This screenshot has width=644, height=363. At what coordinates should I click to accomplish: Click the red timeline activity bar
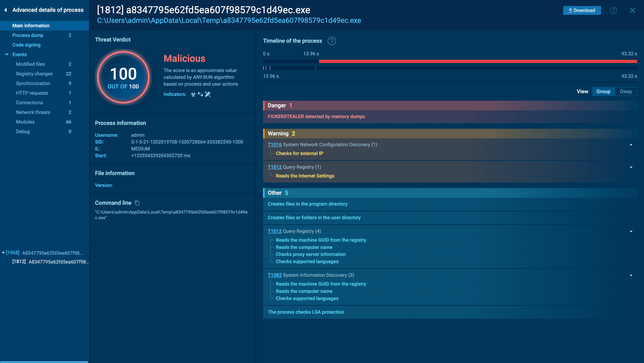click(478, 61)
